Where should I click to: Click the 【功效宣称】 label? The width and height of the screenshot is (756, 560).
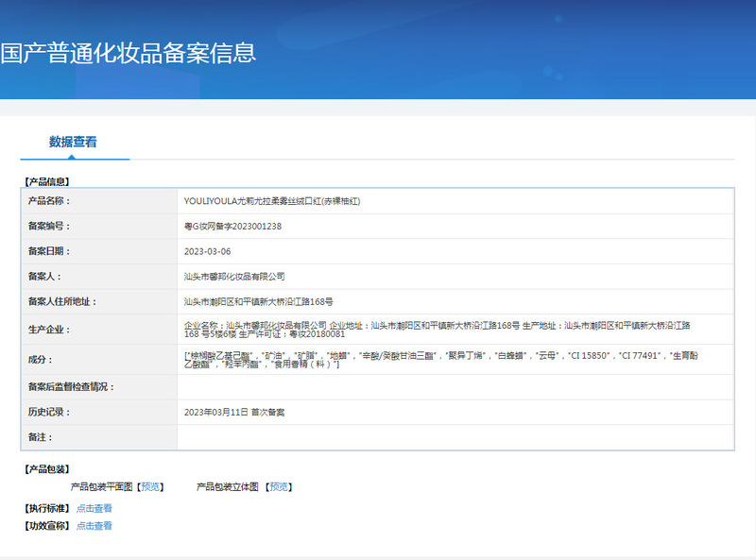47,525
